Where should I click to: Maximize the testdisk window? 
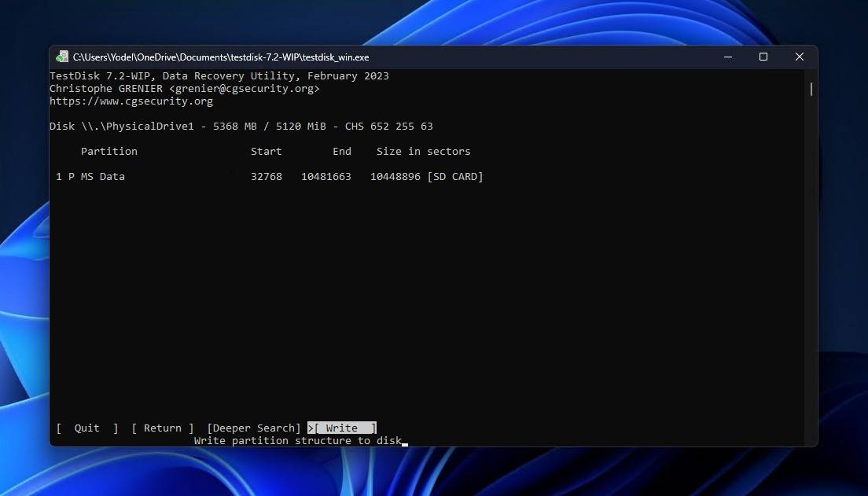coord(763,57)
